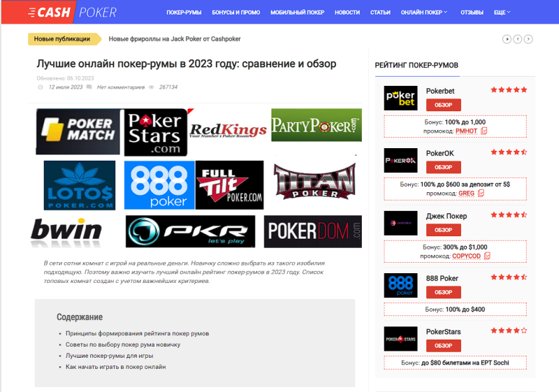
Task: Click the PokerStars.com logo in collage
Action: click(155, 132)
